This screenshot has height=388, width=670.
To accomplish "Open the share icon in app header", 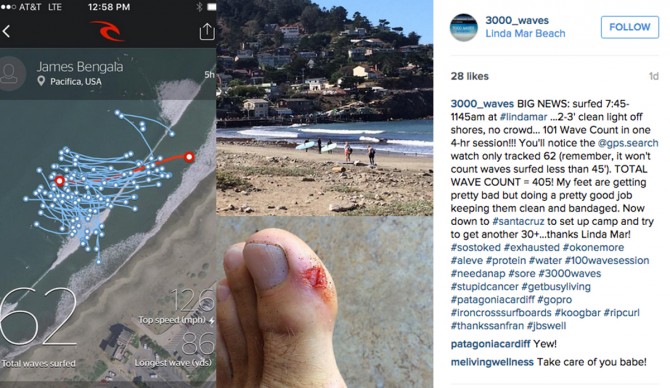I will pyautogui.click(x=207, y=31).
